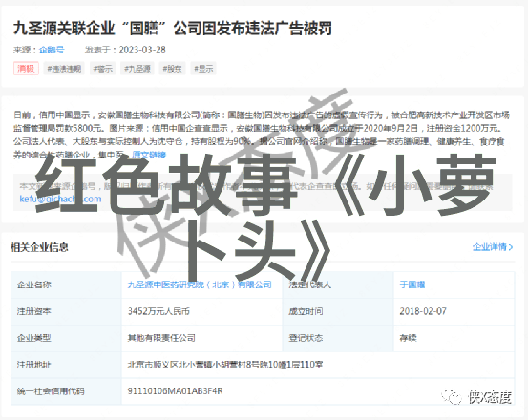Select registered capital value 3452万元人民币
The image size is (528, 420).
pyautogui.click(x=158, y=311)
